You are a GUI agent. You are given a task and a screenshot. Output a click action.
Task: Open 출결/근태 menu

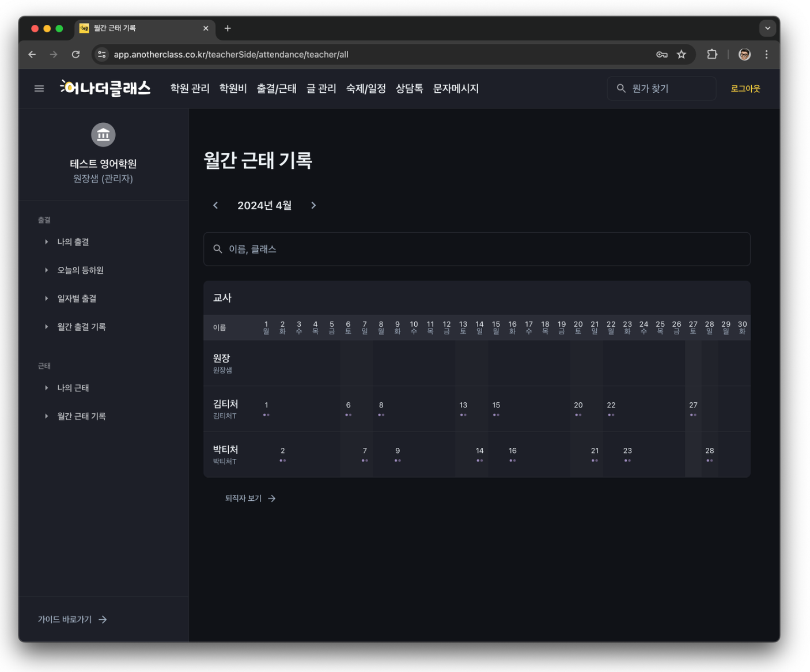(277, 89)
